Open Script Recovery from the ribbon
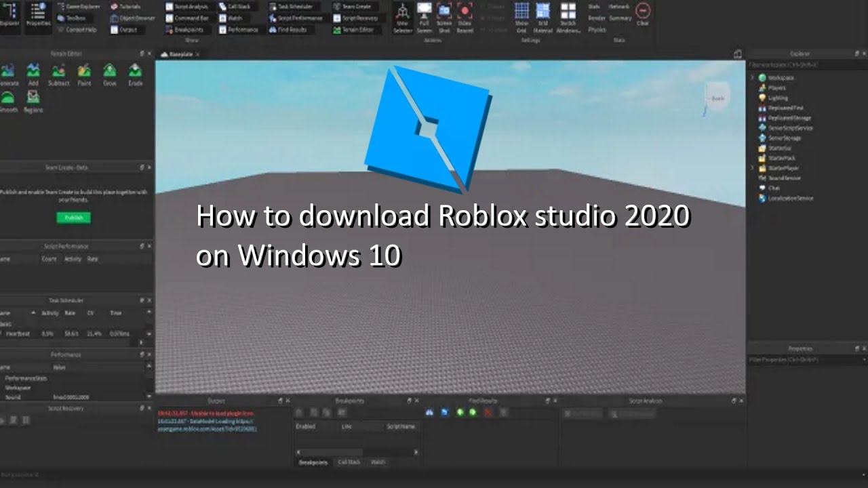Screen dimensions: 868x488 (x=355, y=18)
